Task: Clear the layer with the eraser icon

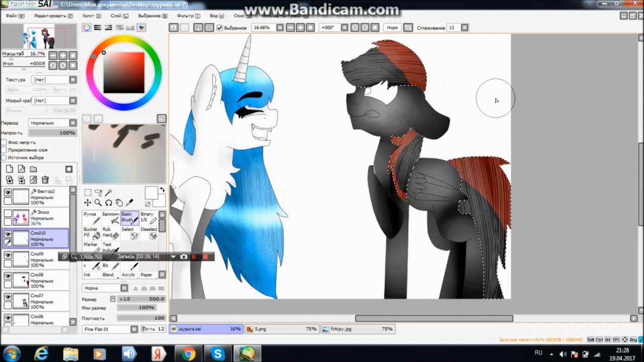Action: coord(33,179)
